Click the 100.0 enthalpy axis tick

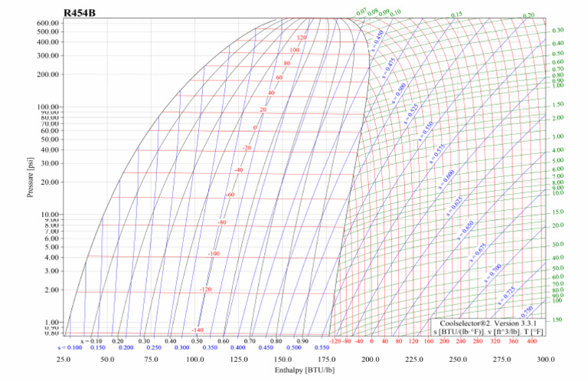[x=195, y=360]
